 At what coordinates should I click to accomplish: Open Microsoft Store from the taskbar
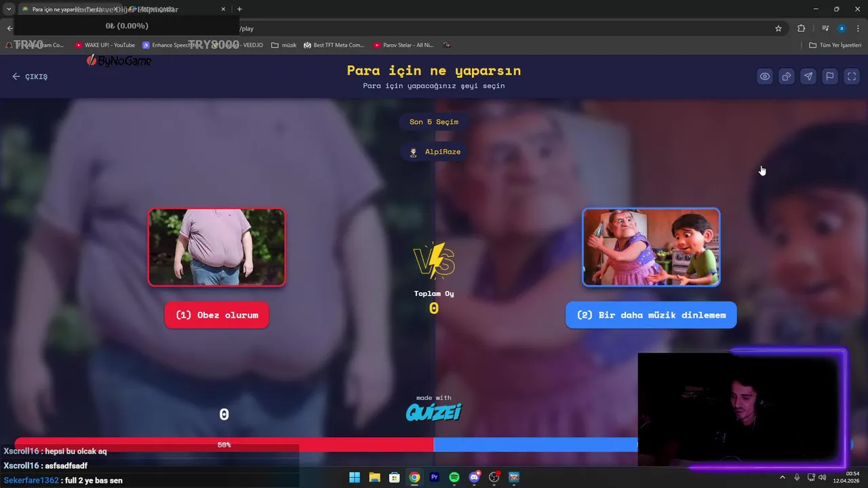[x=394, y=477]
